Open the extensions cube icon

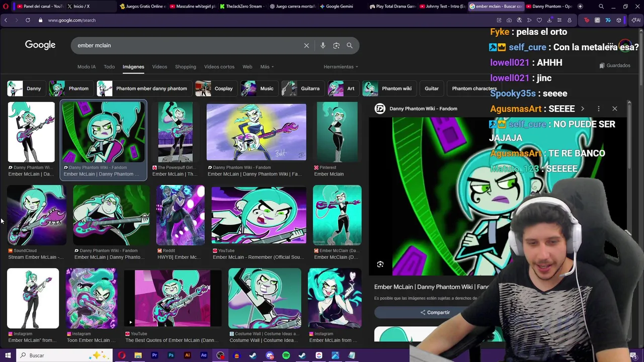pyautogui.click(x=619, y=20)
